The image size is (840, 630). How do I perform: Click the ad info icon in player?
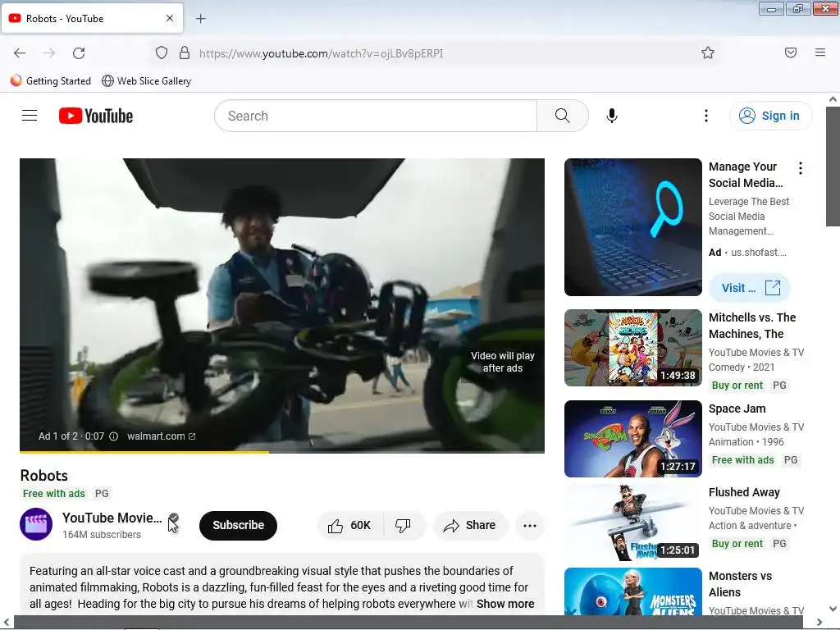(113, 436)
